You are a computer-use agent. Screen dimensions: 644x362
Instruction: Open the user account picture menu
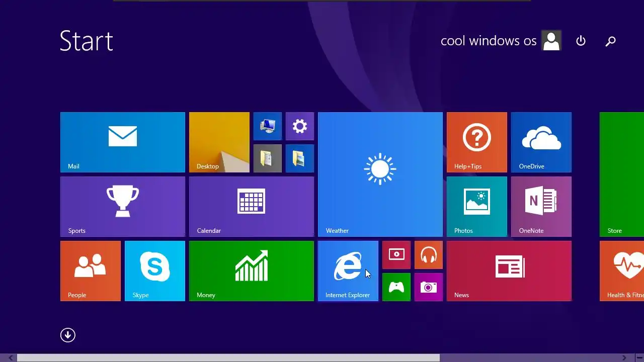pos(551,41)
